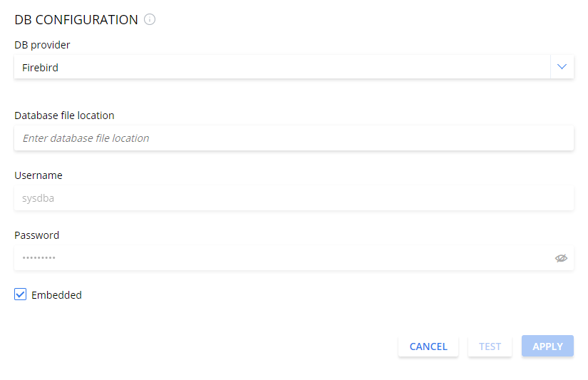Click the 'Enter database file location' placeholder
The height and width of the screenshot is (380, 588).
tap(86, 138)
